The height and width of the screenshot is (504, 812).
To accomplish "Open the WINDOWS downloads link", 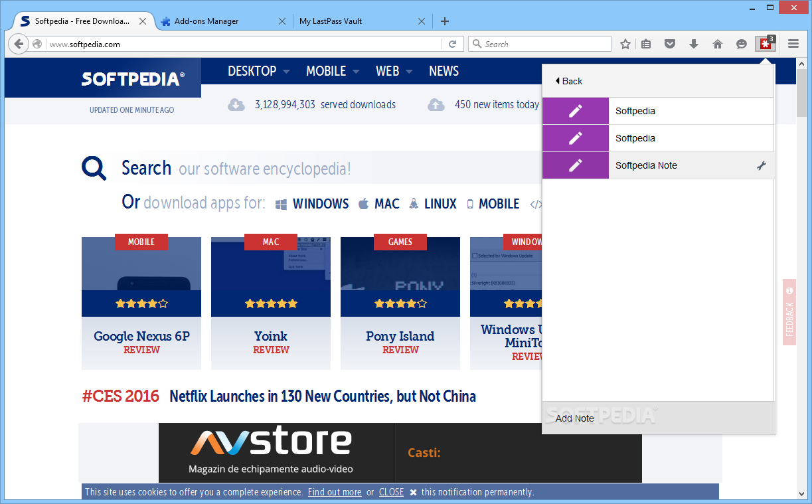I will coord(321,204).
